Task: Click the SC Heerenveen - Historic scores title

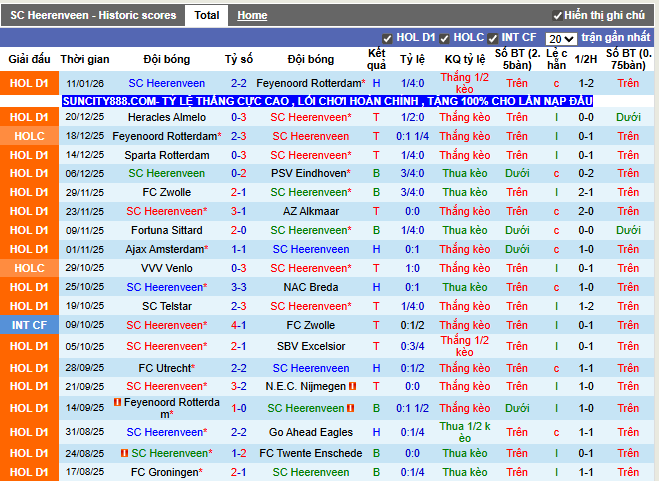Action: tap(93, 16)
